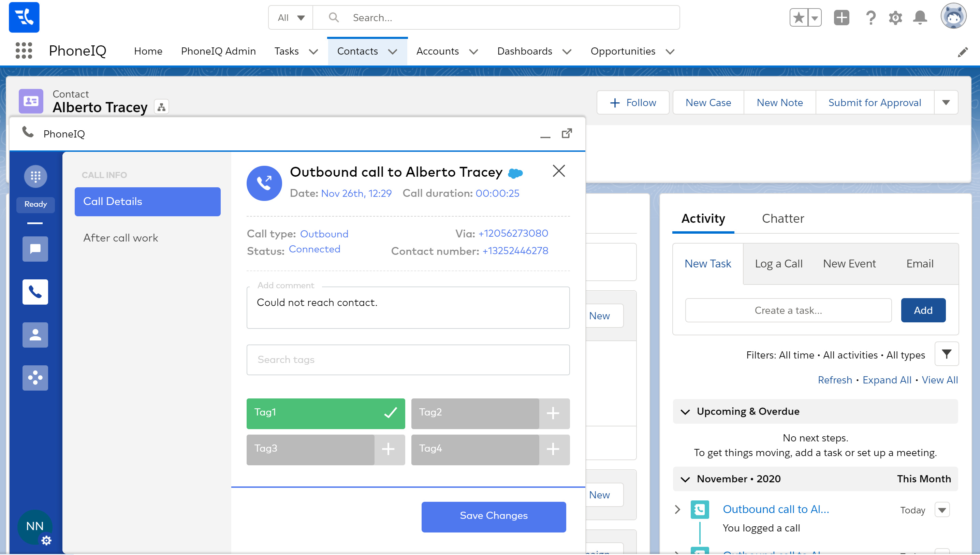Pop out the PhoneIQ softphone window
980x555 pixels.
(567, 133)
